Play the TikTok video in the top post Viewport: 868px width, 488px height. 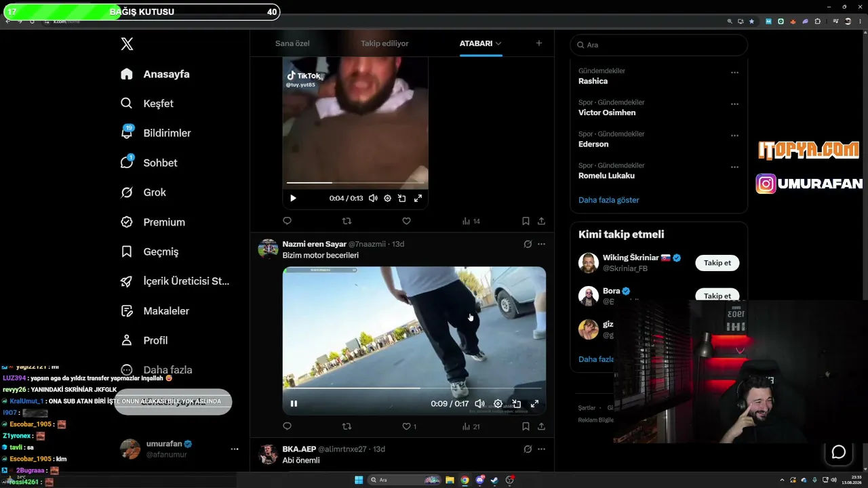coord(293,199)
